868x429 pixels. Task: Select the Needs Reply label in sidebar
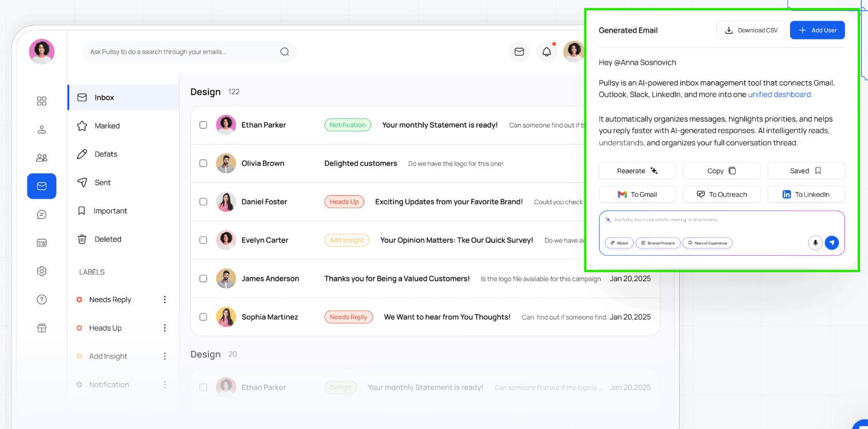(x=110, y=299)
